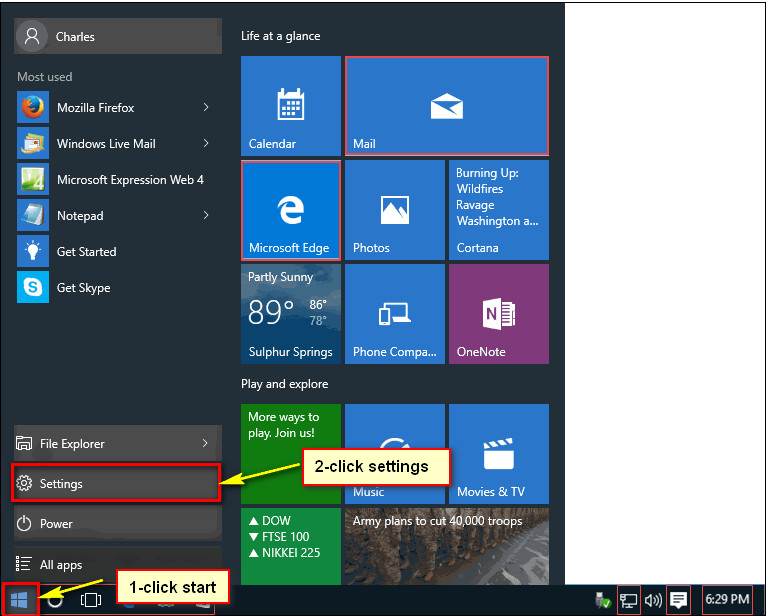Image resolution: width=767 pixels, height=616 pixels.
Task: Open the 'More ways to play' green tile
Action: tap(291, 454)
